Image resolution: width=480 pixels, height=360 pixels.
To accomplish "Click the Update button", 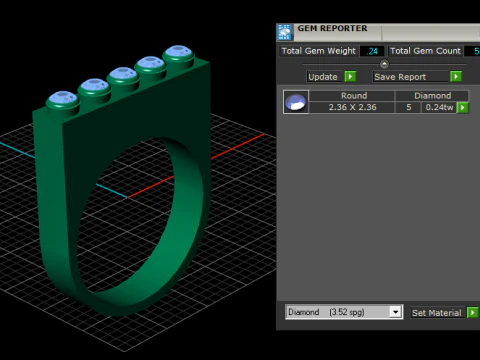I will [x=325, y=77].
